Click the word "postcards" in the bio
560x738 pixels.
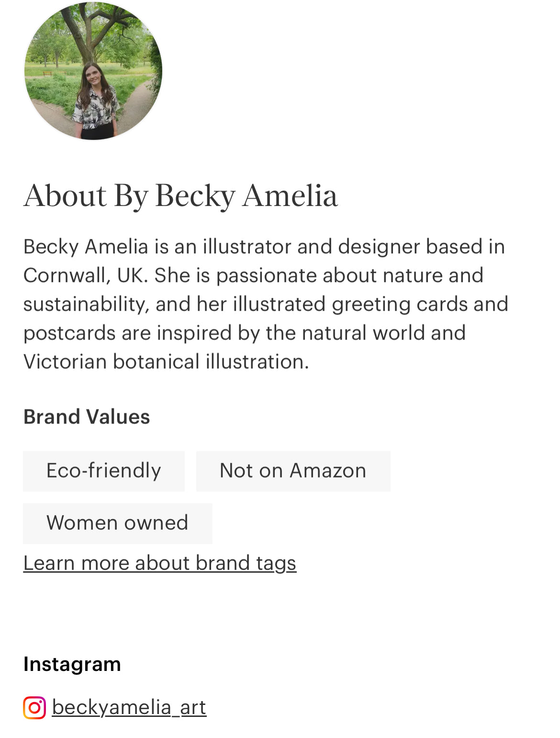69,333
